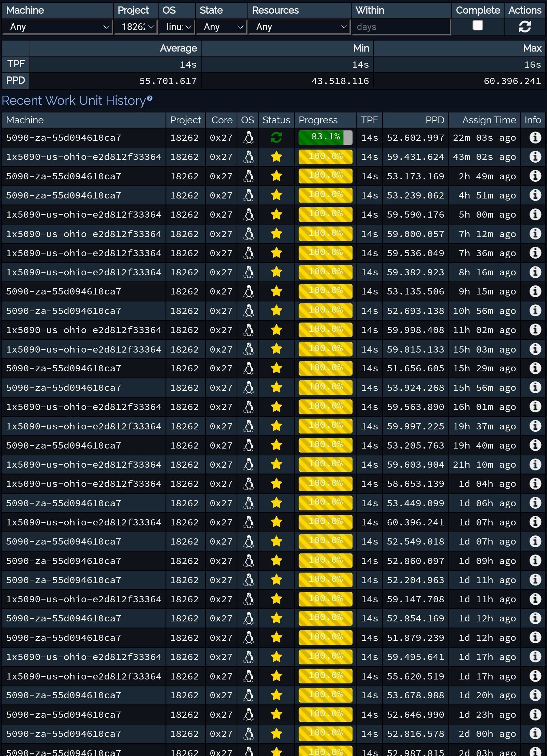Image resolution: width=547 pixels, height=756 pixels.
Task: Open the Resources filter dropdown
Action: [299, 27]
